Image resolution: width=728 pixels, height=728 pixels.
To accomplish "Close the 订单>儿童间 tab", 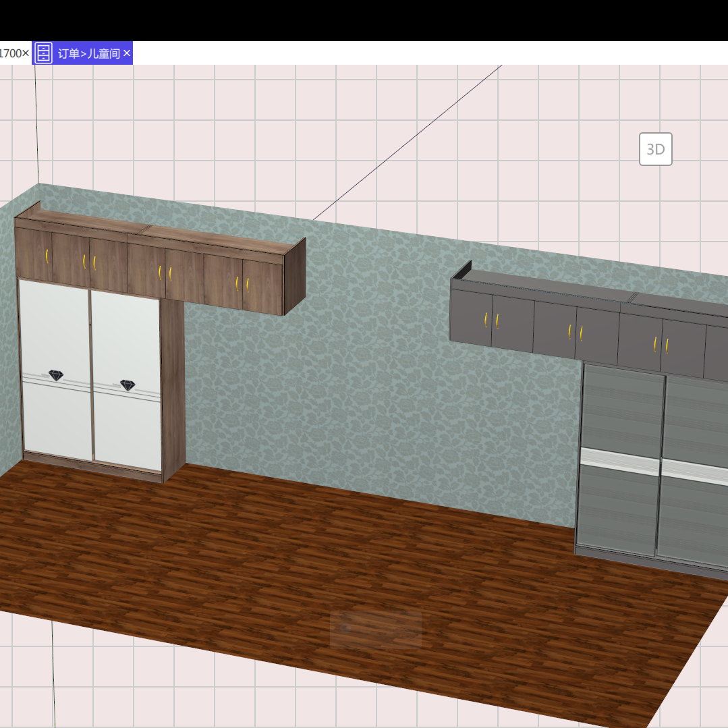I will (125, 52).
